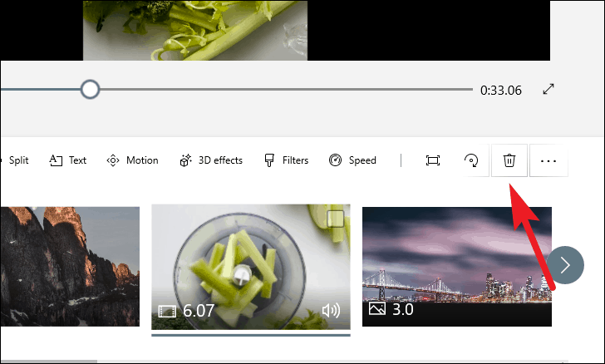Click the next arrow to show more clips
Screen dimensions: 605x364
click(x=565, y=265)
